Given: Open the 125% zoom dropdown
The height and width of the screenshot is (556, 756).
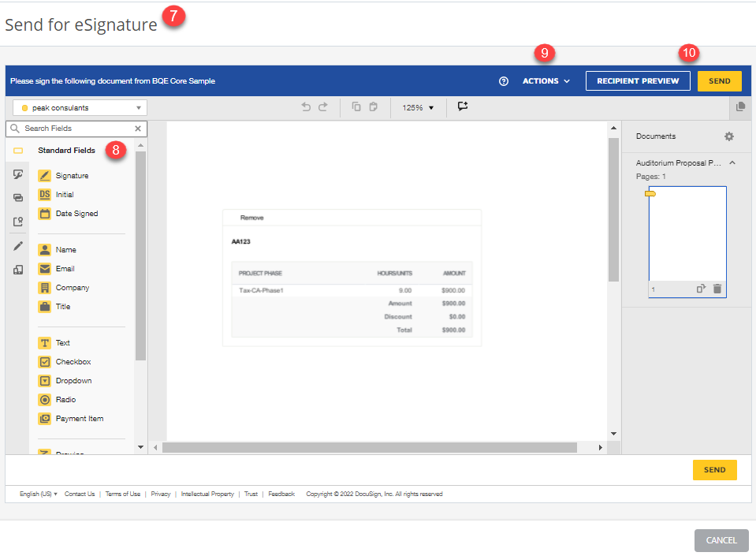Looking at the screenshot, I should click(x=418, y=107).
